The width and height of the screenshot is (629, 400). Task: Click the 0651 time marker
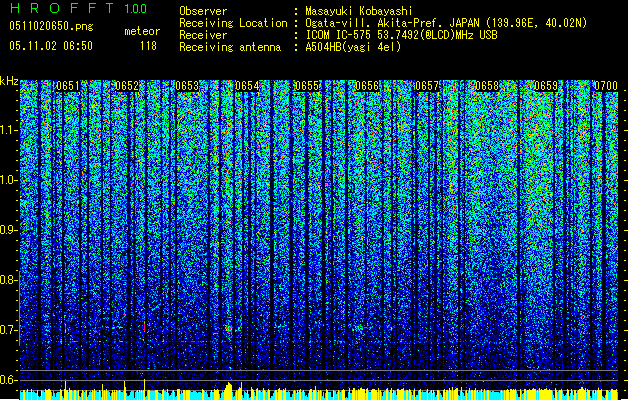point(68,86)
